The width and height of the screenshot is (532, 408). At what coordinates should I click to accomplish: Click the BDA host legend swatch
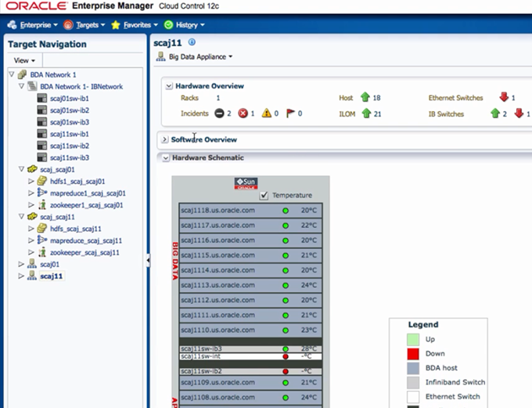pyautogui.click(x=413, y=368)
